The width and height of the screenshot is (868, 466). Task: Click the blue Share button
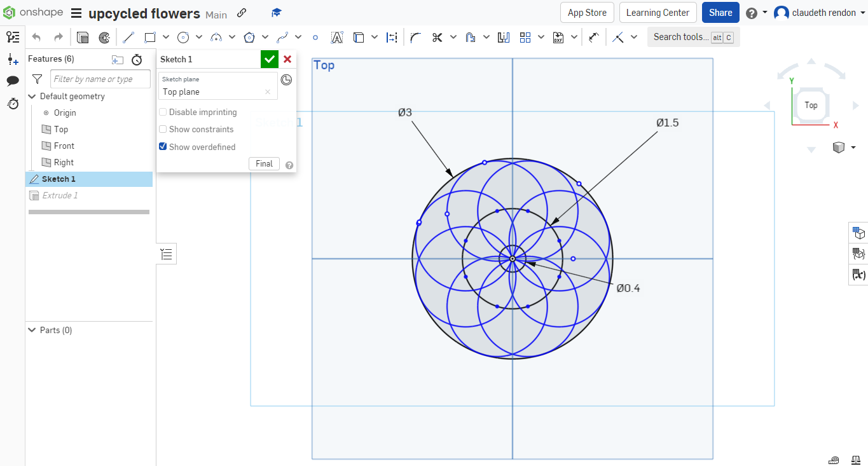720,12
